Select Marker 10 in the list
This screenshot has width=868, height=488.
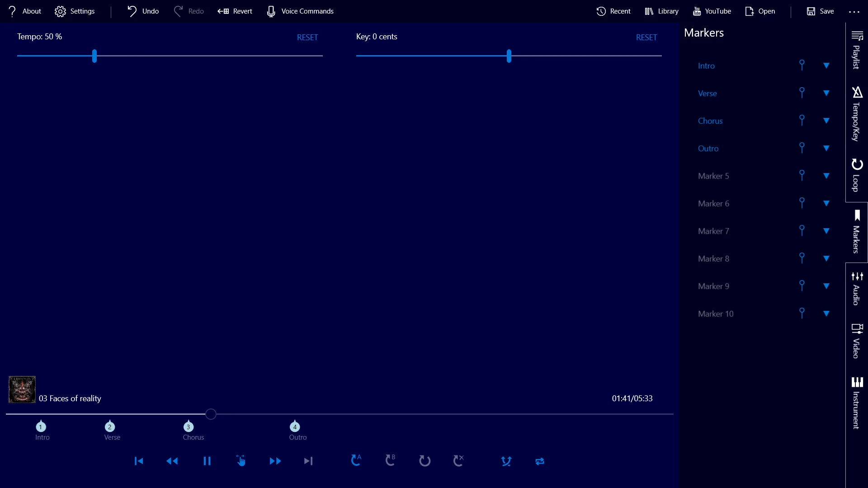716,314
